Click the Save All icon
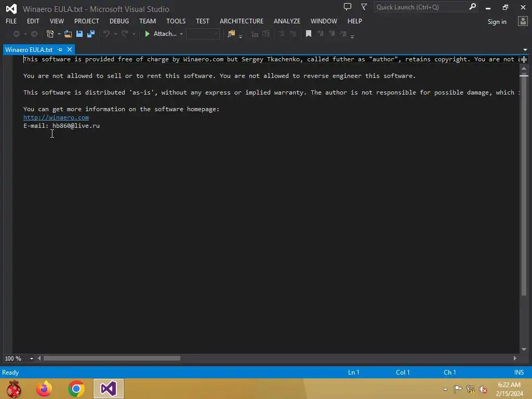Image resolution: width=532 pixels, height=399 pixels. pyautogui.click(x=91, y=34)
